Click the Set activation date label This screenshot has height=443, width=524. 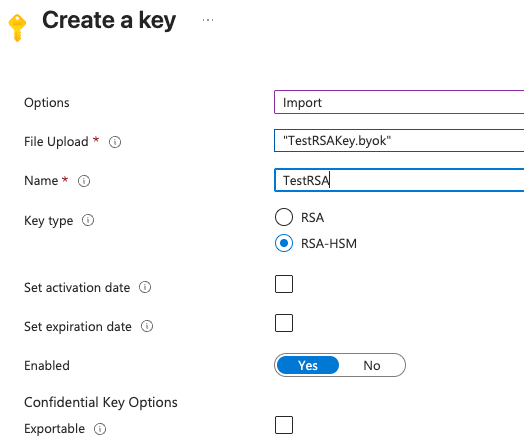pos(77,288)
